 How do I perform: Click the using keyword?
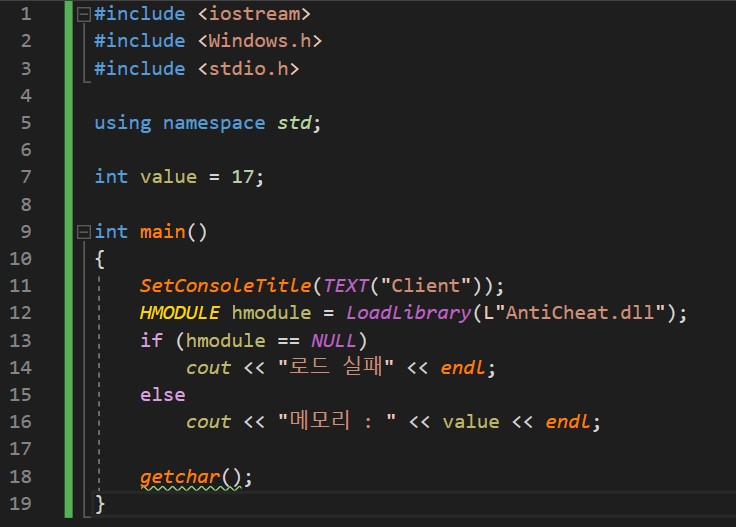(123, 123)
